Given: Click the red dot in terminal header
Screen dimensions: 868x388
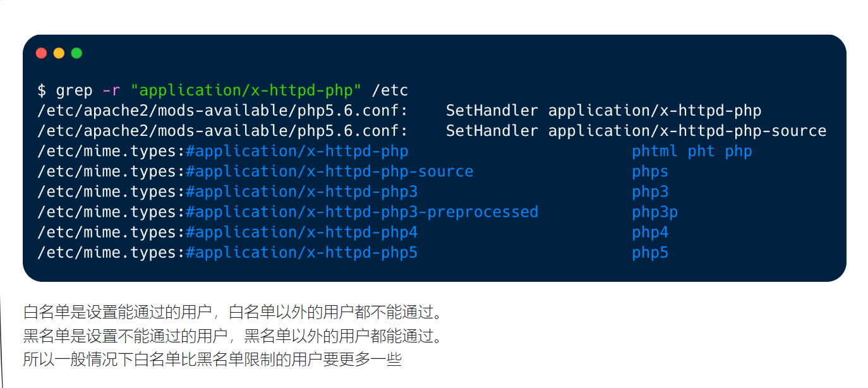Looking at the screenshot, I should [x=41, y=53].
